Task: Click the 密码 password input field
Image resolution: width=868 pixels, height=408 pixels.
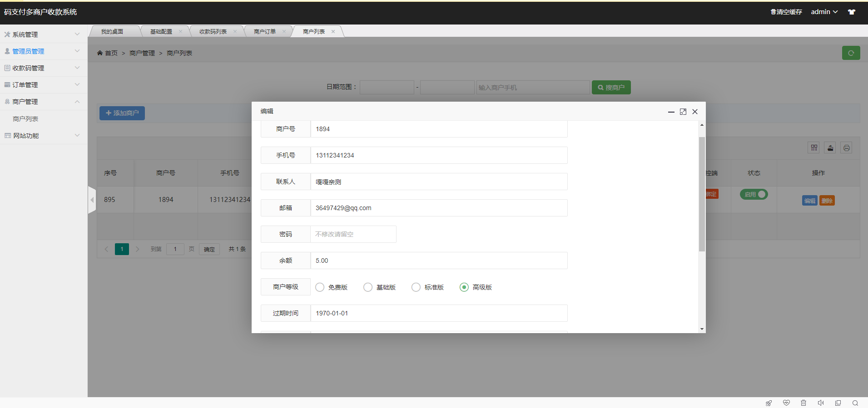Action: click(x=353, y=234)
